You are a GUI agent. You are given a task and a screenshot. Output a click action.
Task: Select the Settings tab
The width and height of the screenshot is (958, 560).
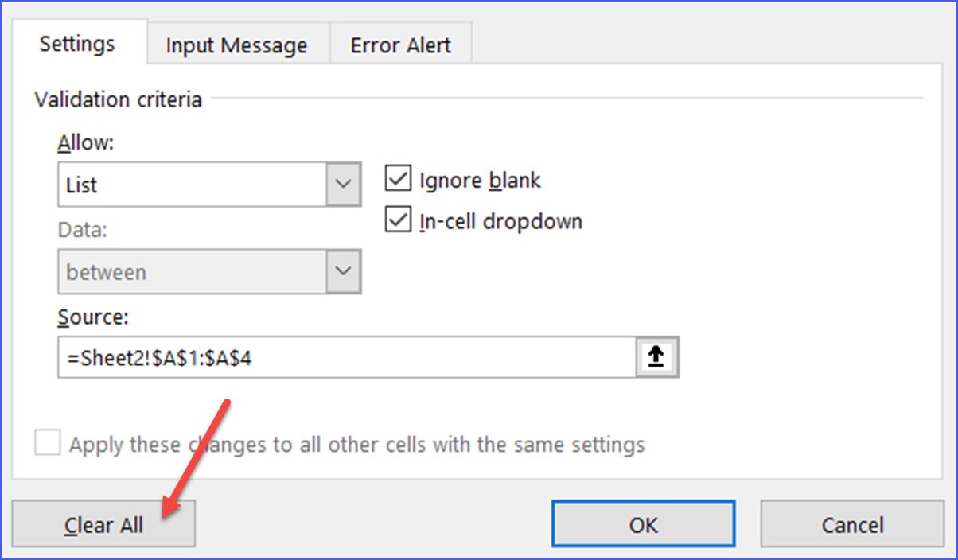coord(76,45)
